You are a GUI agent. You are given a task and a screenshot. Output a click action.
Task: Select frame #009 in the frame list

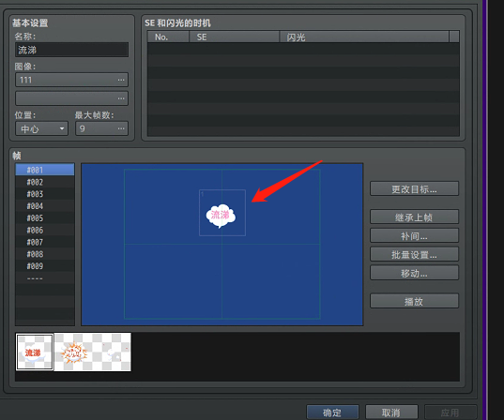45,266
